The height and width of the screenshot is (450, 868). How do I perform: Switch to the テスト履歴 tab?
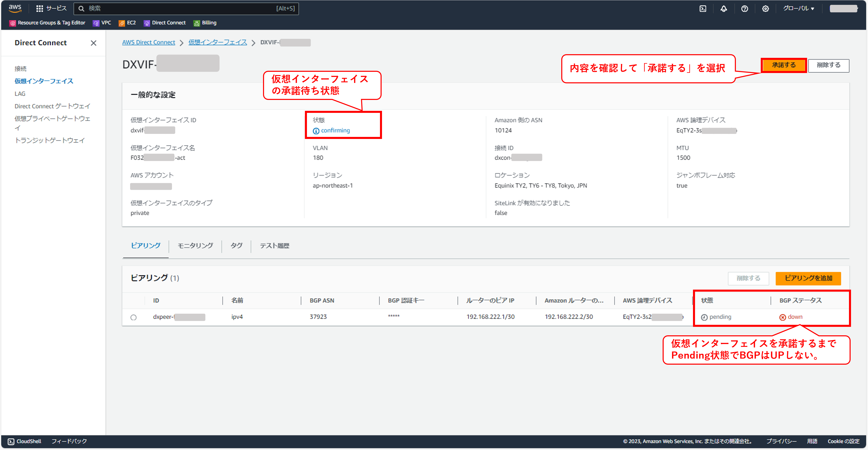click(274, 246)
